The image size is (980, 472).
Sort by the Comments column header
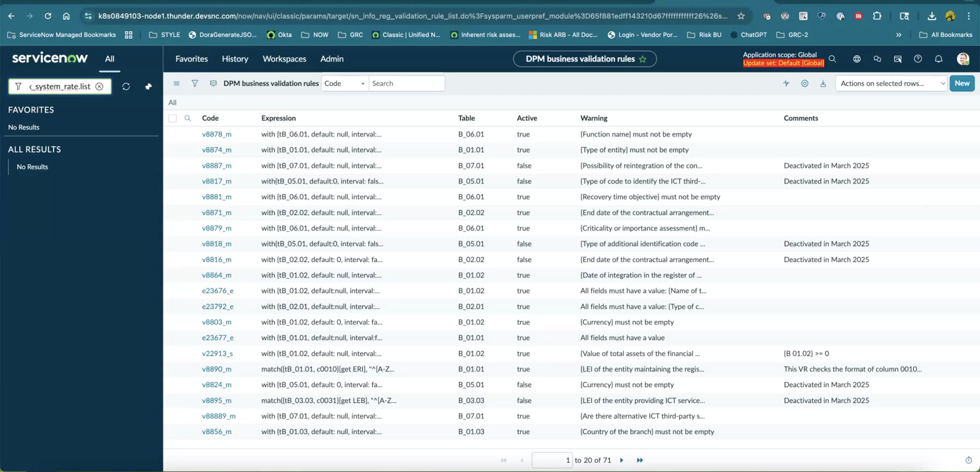click(x=801, y=118)
